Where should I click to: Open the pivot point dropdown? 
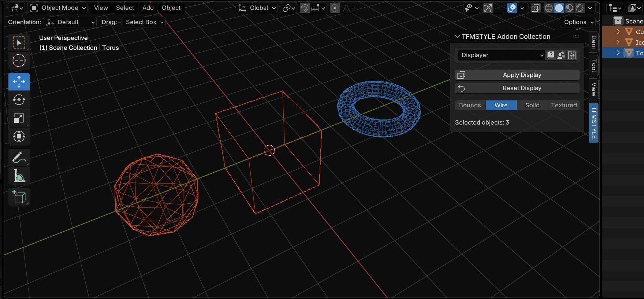point(289,8)
